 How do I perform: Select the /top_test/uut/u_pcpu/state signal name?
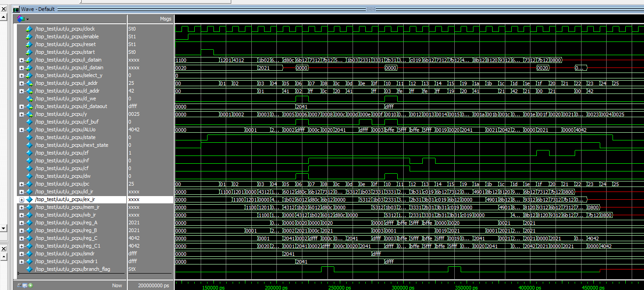tap(65, 137)
